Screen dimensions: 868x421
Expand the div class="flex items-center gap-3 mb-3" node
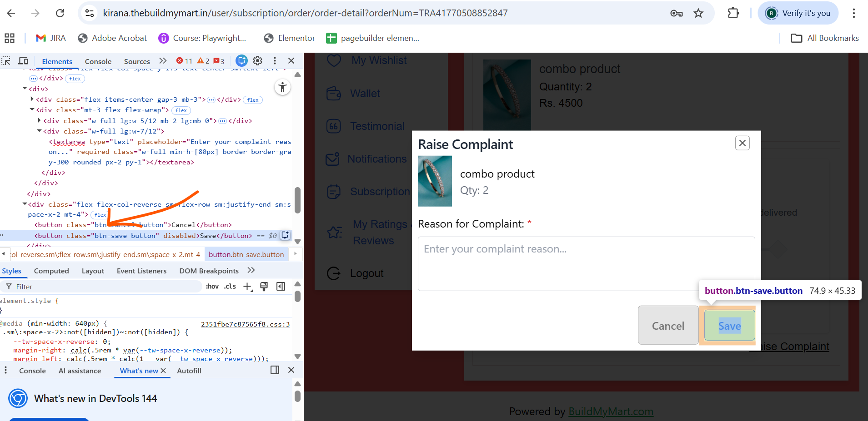click(32, 99)
